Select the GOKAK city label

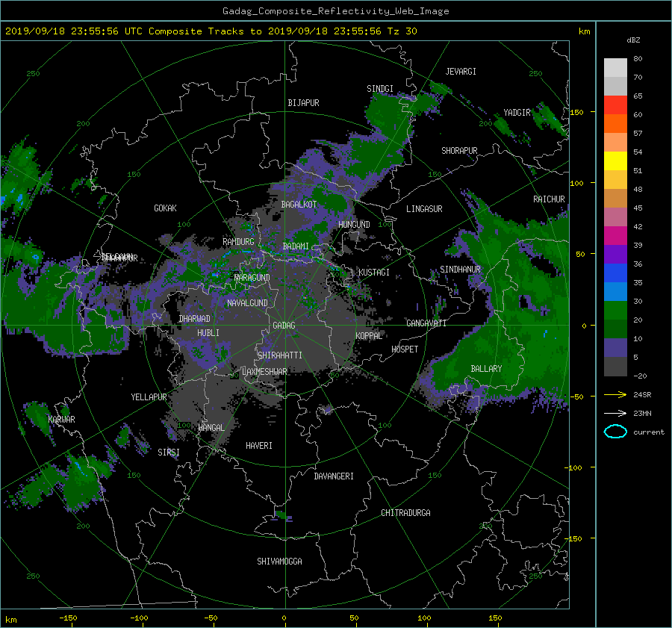tap(165, 208)
